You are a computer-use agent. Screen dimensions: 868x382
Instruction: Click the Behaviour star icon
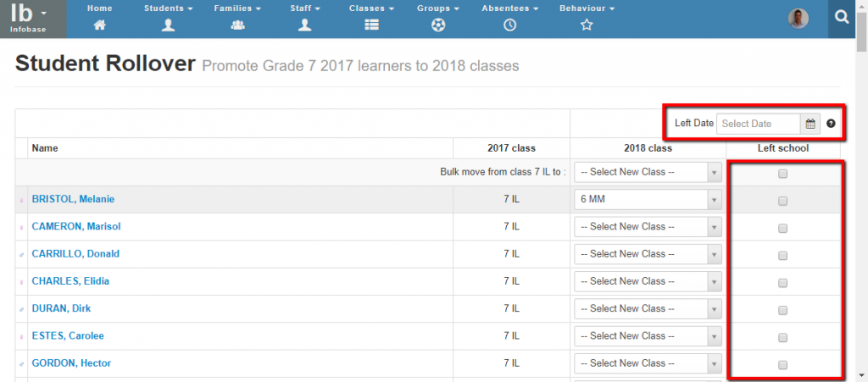587,25
